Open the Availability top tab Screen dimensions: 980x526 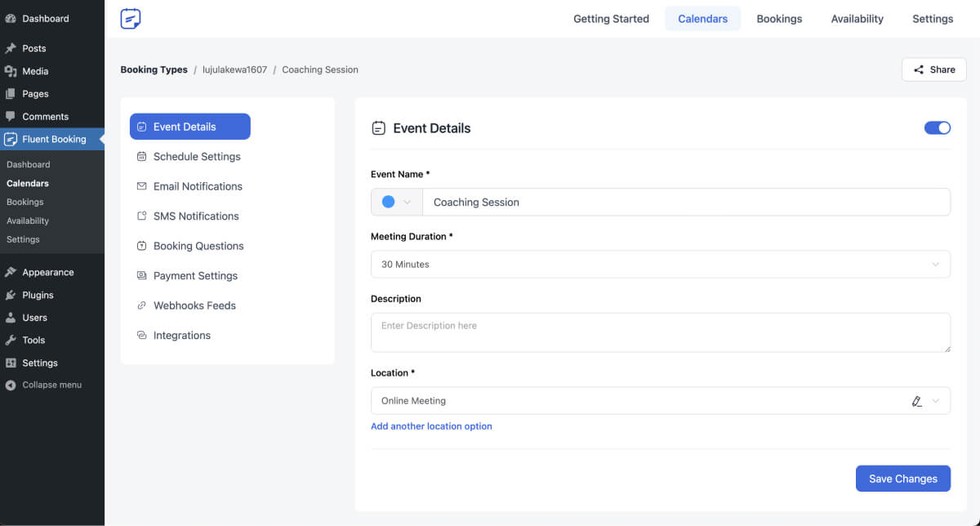(x=857, y=19)
